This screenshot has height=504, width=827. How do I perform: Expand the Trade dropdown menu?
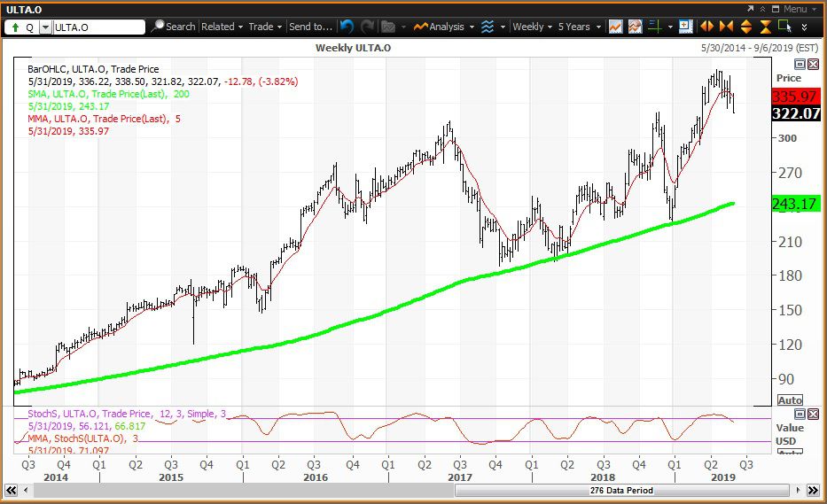265,27
